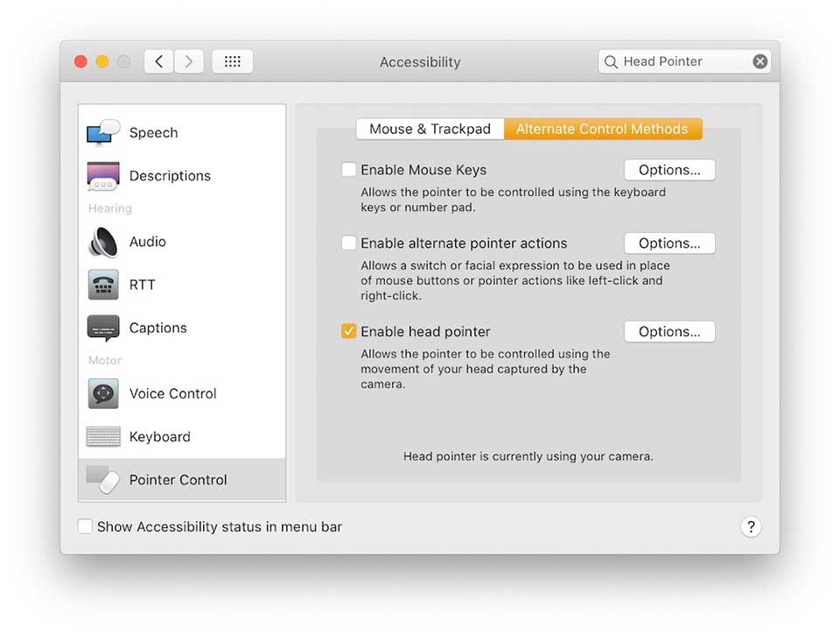This screenshot has height=634, width=840.
Task: Switch to the Mouse & Trackpad tab
Action: 430,129
